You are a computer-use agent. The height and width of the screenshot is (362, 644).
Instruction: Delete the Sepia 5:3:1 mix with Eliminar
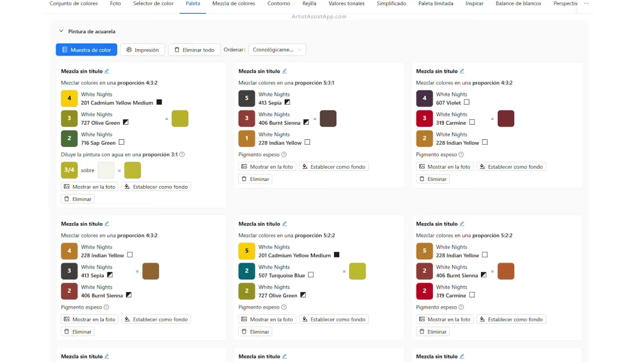[x=255, y=179]
